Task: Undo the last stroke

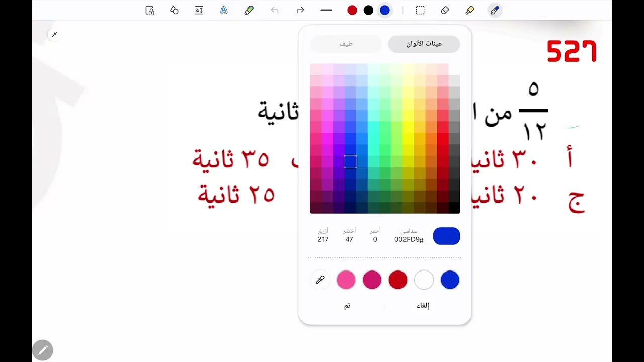Action: click(x=275, y=10)
